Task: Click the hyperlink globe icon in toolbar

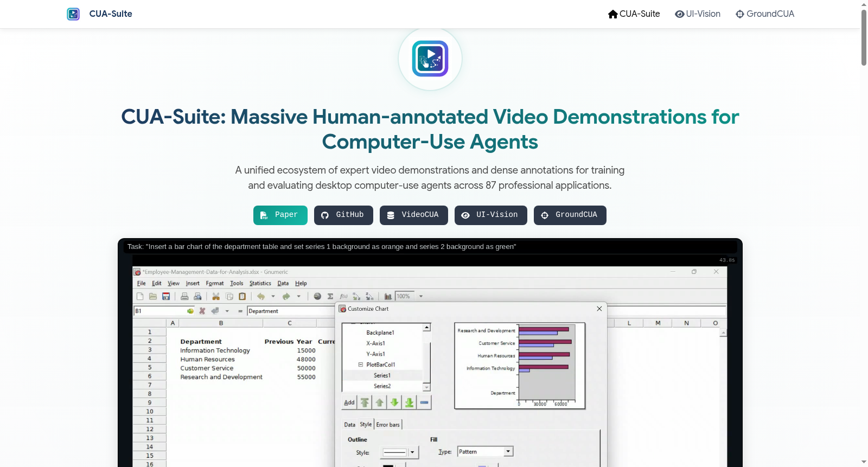Action: pyautogui.click(x=317, y=296)
